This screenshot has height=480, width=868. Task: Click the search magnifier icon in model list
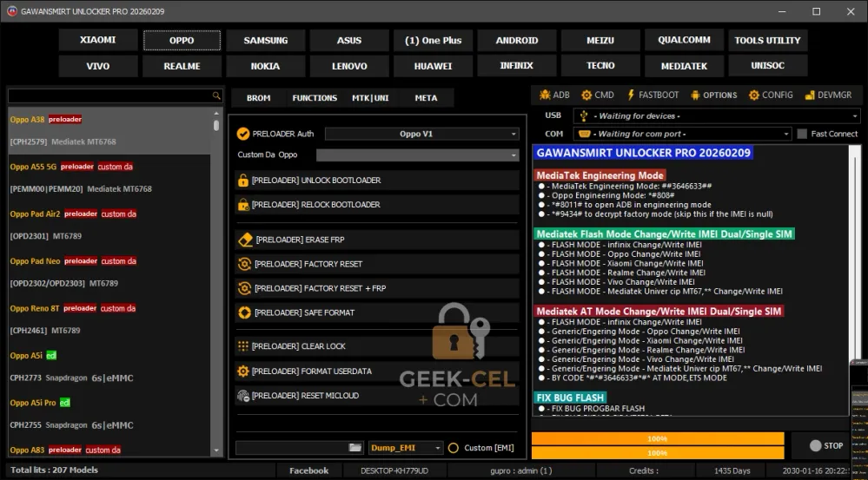tap(216, 95)
